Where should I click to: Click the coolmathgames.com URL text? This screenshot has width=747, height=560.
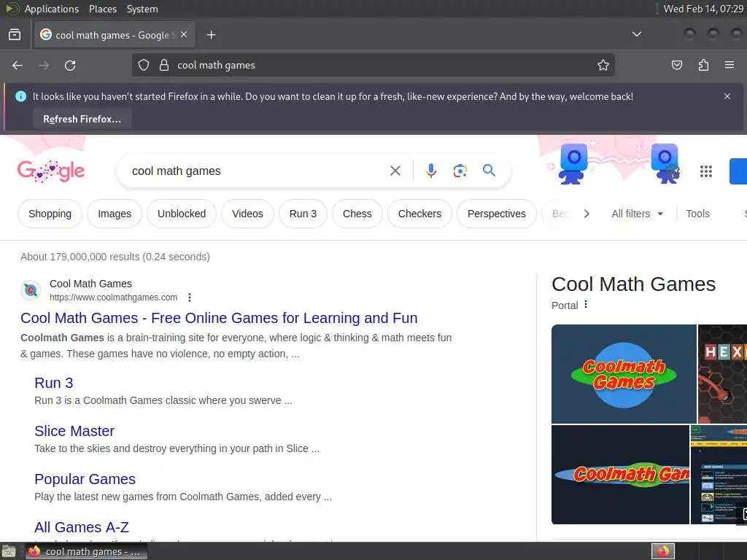(x=113, y=297)
